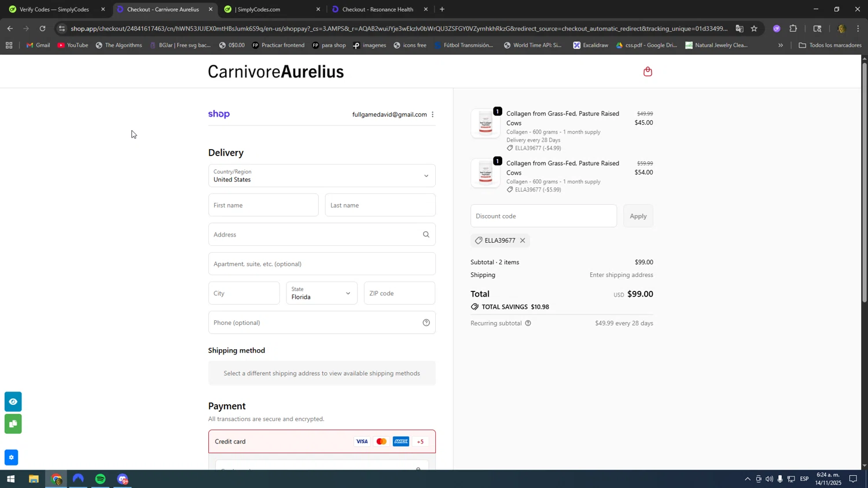The height and width of the screenshot is (488, 868).
Task: Go back with the browser back arrow
Action: pyautogui.click(x=10, y=28)
